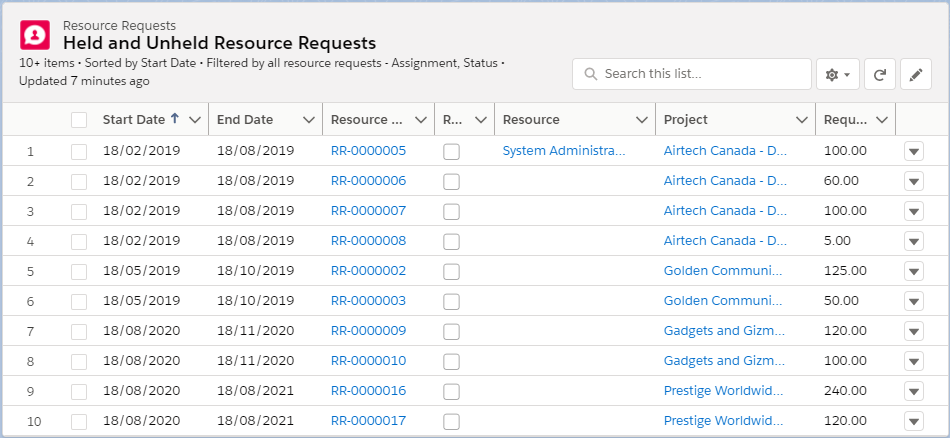Expand the End Date column menu
The width and height of the screenshot is (950, 438).
tap(308, 120)
